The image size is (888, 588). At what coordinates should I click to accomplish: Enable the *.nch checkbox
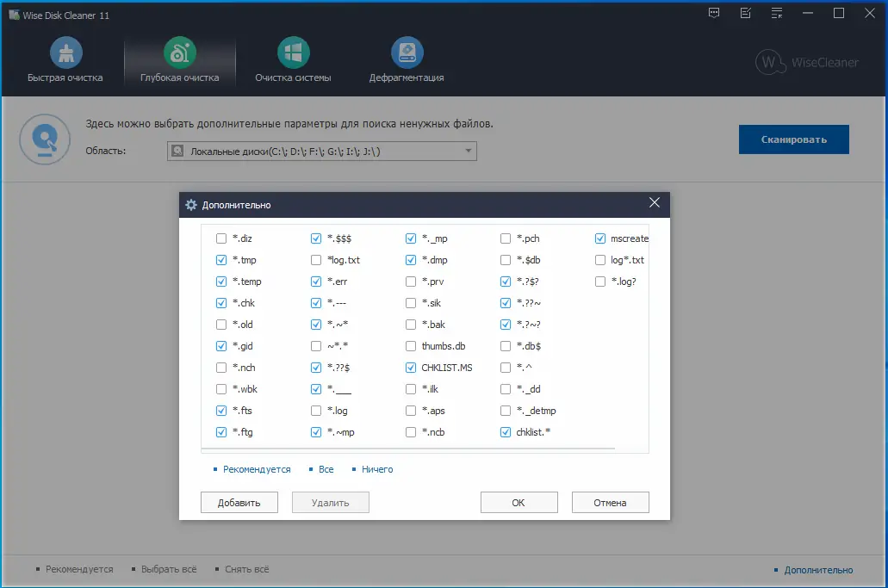pyautogui.click(x=220, y=368)
